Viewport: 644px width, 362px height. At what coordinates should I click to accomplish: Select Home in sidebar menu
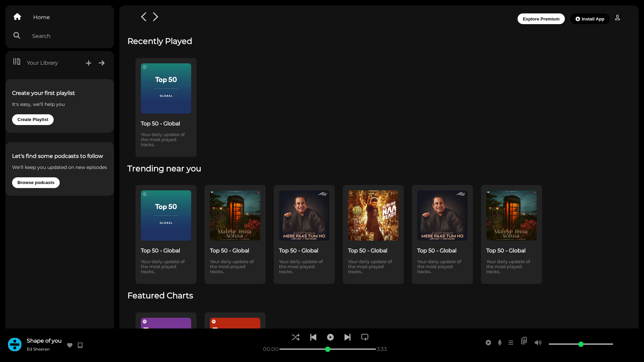click(x=42, y=17)
